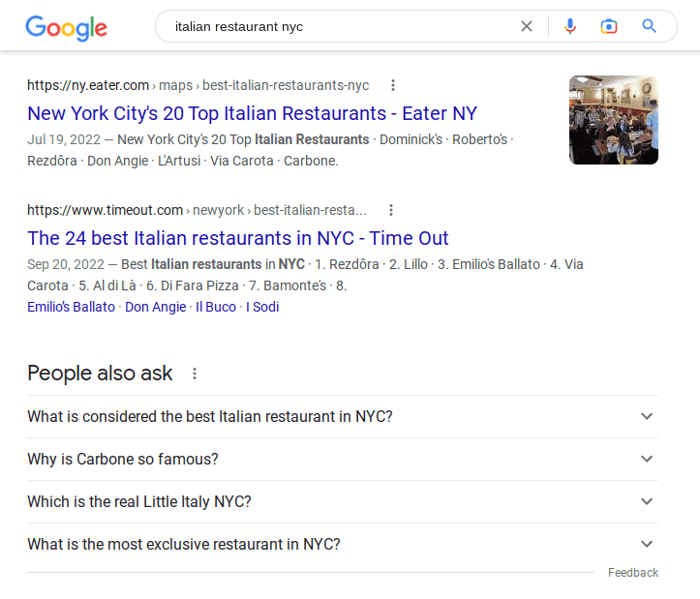This screenshot has height=599, width=700.
Task: Open three-dot menu beside ny.eater.com result
Action: click(393, 85)
